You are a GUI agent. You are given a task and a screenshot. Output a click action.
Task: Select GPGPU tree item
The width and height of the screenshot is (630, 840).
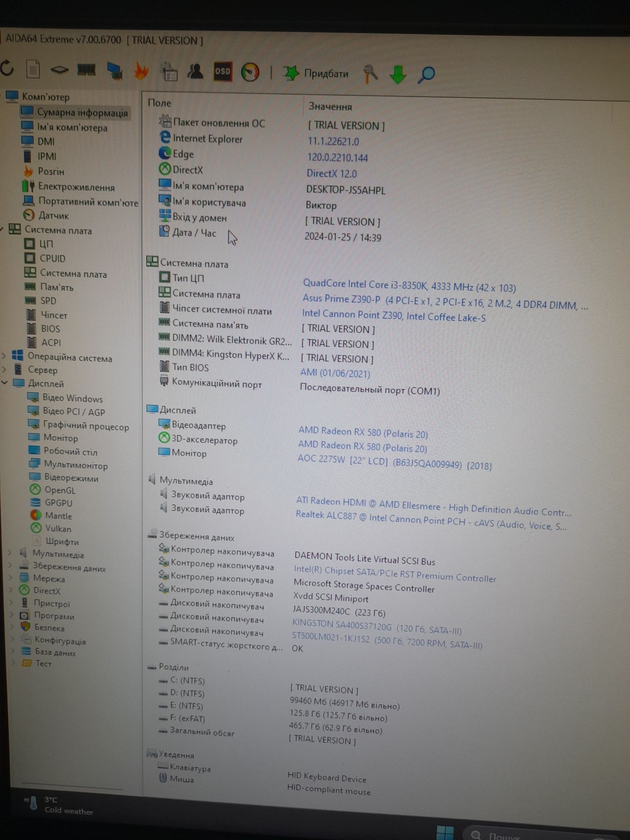[x=52, y=502]
